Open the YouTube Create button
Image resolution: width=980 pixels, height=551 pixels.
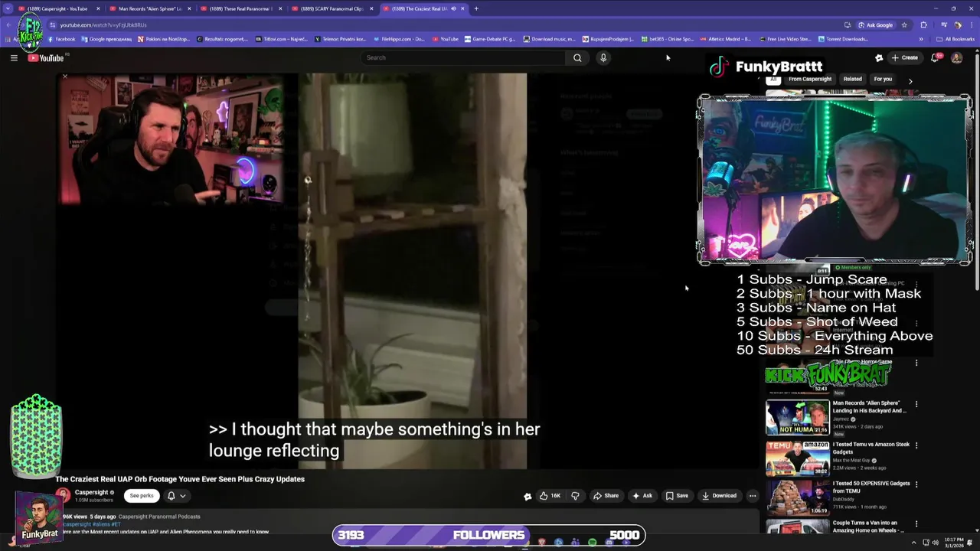point(904,57)
